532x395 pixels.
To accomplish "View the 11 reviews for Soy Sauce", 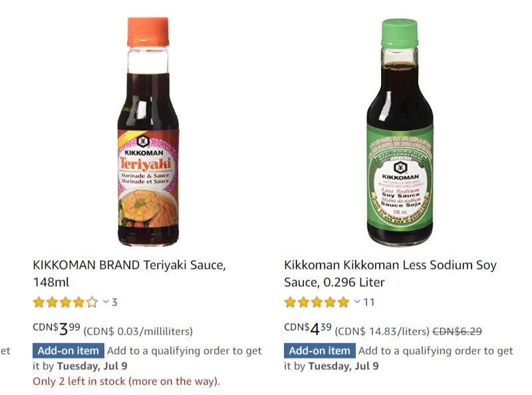I will pos(369,302).
